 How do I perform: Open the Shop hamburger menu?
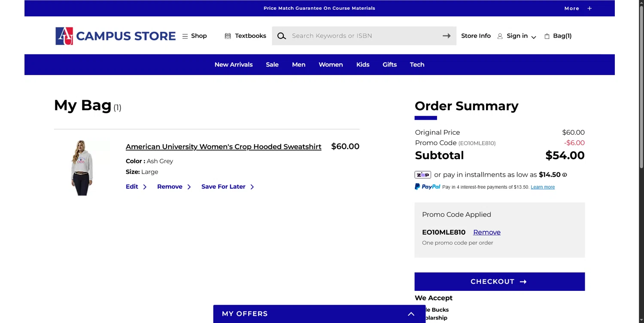pyautogui.click(x=194, y=36)
